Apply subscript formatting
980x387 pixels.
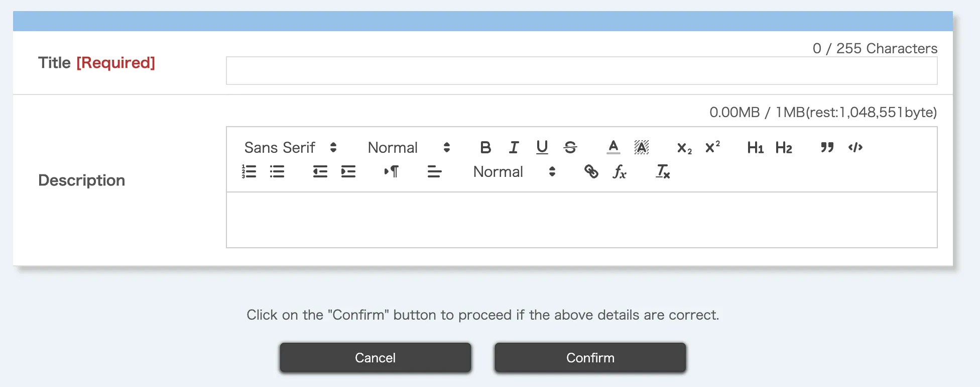point(684,148)
